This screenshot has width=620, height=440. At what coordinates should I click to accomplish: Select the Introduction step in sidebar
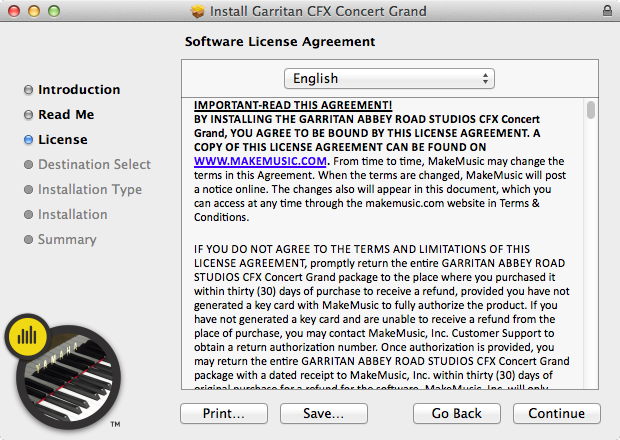point(79,90)
